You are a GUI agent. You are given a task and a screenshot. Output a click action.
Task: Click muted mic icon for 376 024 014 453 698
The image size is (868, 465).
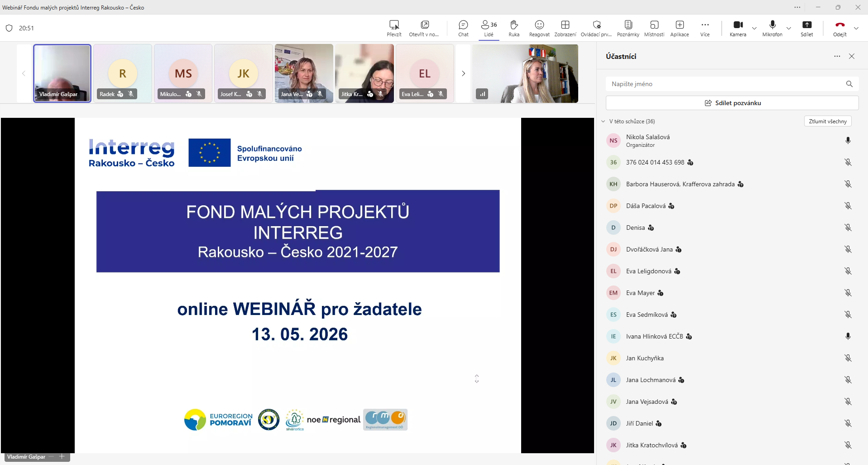(x=848, y=162)
